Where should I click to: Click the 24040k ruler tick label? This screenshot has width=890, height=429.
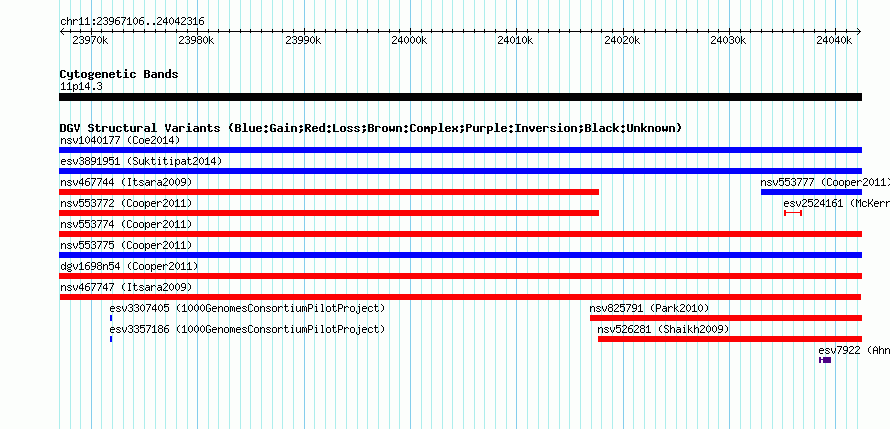834,40
